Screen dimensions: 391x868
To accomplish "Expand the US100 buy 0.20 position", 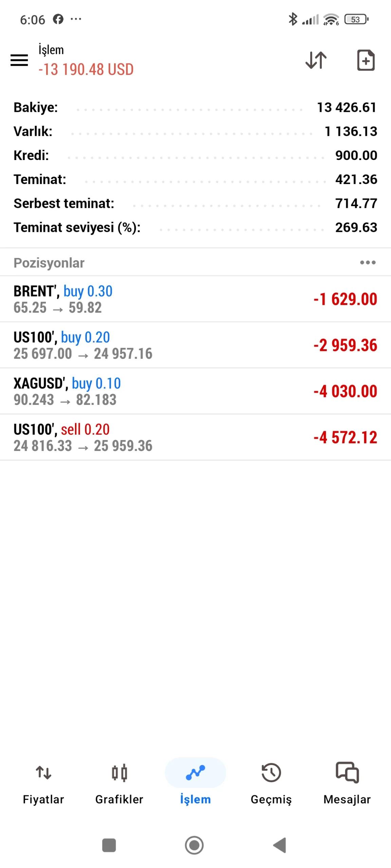I will pyautogui.click(x=195, y=345).
